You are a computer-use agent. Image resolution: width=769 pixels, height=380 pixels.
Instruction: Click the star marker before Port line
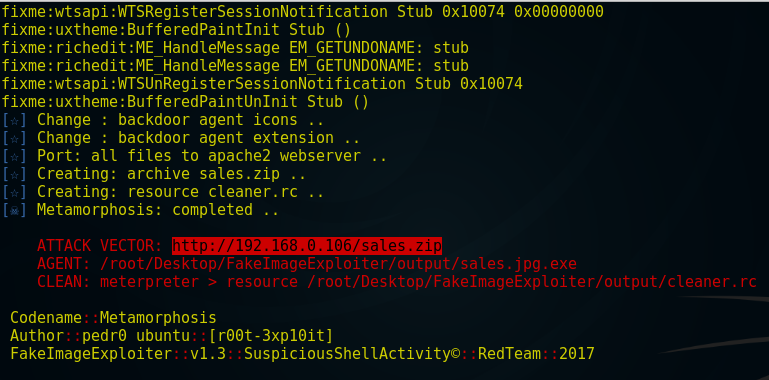coord(14,156)
